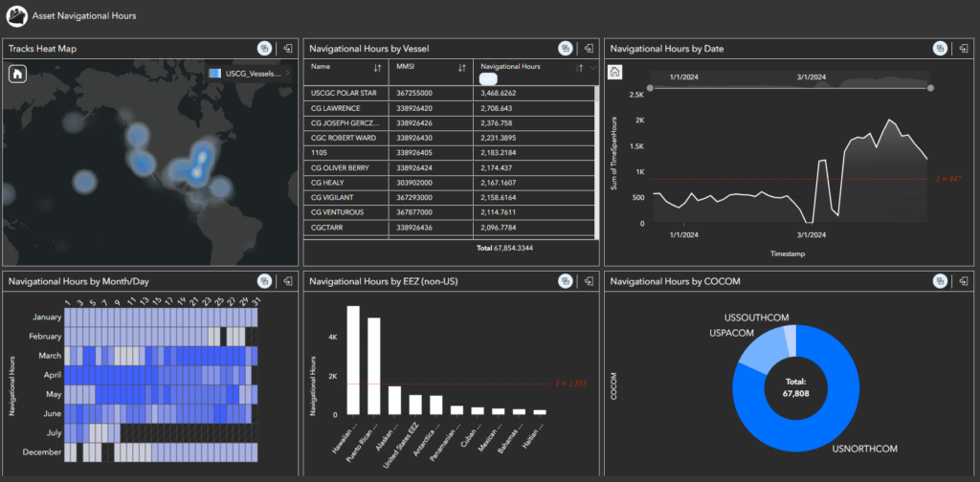Click the Alaskan EEZ bar
The height and width of the screenshot is (482, 980).
394,400
